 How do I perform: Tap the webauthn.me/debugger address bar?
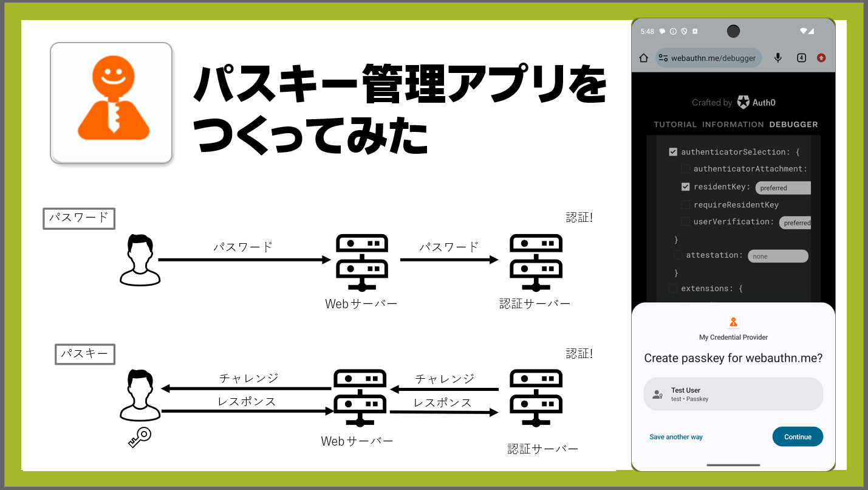pyautogui.click(x=709, y=58)
